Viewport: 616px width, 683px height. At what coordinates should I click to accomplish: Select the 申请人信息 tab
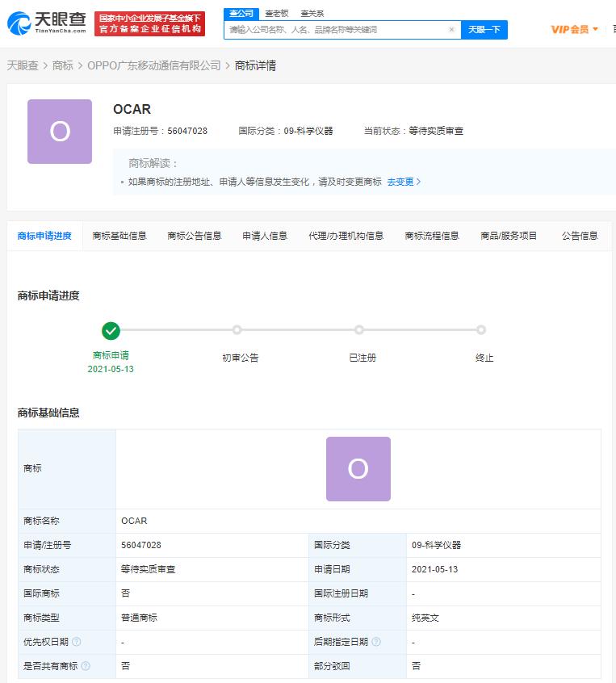pyautogui.click(x=265, y=236)
